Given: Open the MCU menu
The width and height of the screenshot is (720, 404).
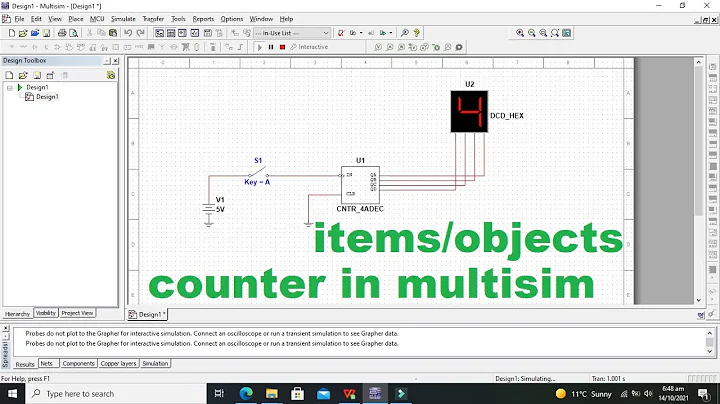Looking at the screenshot, I should point(97,19).
